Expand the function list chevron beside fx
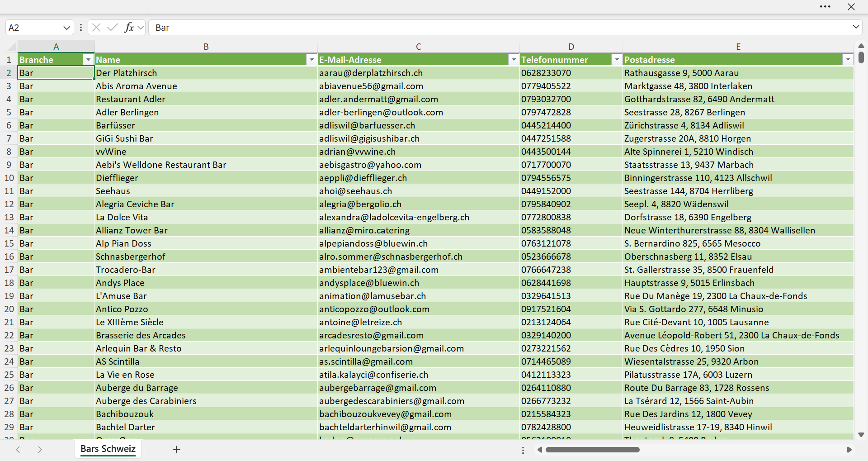This screenshot has height=461, width=868. point(141,28)
